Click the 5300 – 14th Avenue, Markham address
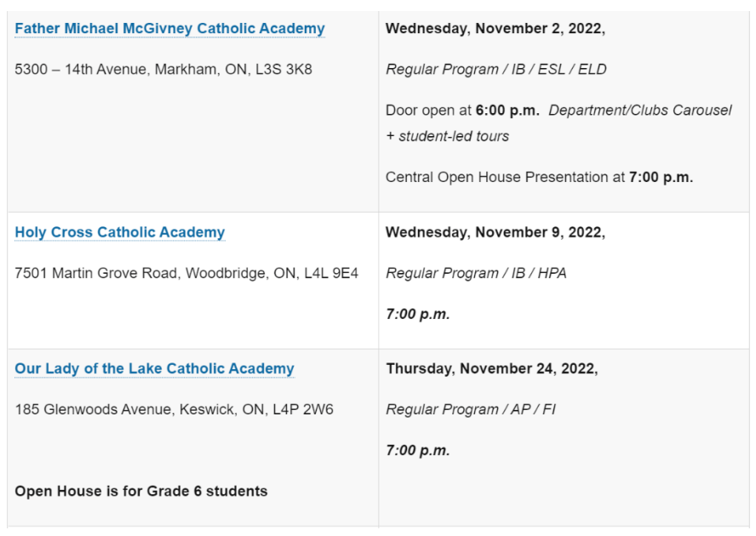Screen dimensions: 756x536 pyautogui.click(x=163, y=70)
